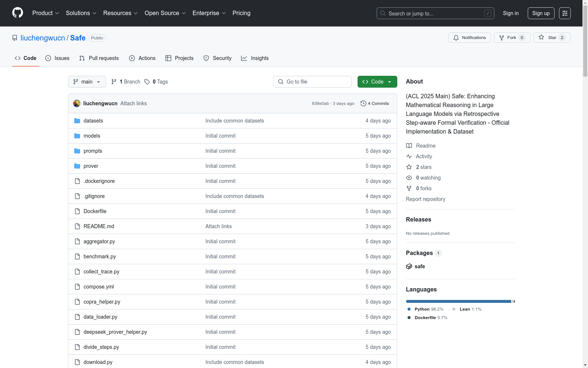Open the 838e0ab commit hash link
The image size is (588, 368).
(x=320, y=103)
